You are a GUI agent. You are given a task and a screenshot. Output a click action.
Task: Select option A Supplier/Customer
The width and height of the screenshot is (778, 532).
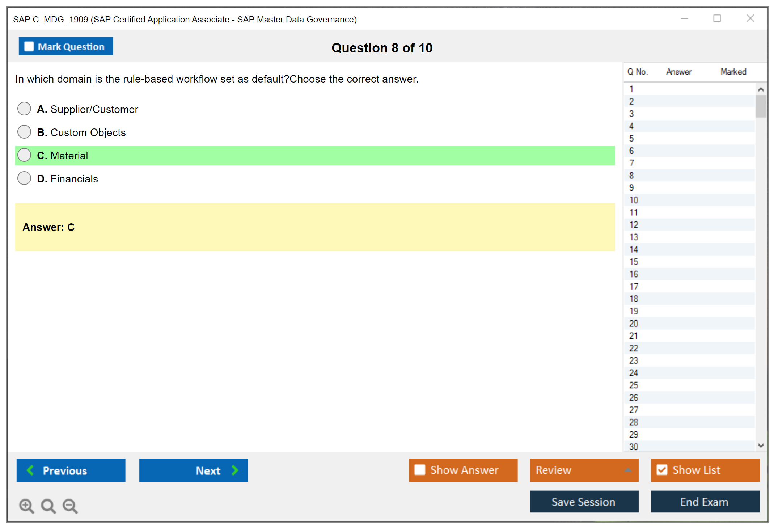(24, 109)
